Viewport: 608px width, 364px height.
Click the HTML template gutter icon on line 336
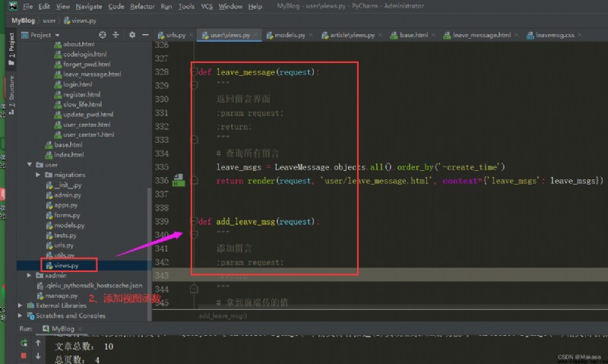pos(179,180)
